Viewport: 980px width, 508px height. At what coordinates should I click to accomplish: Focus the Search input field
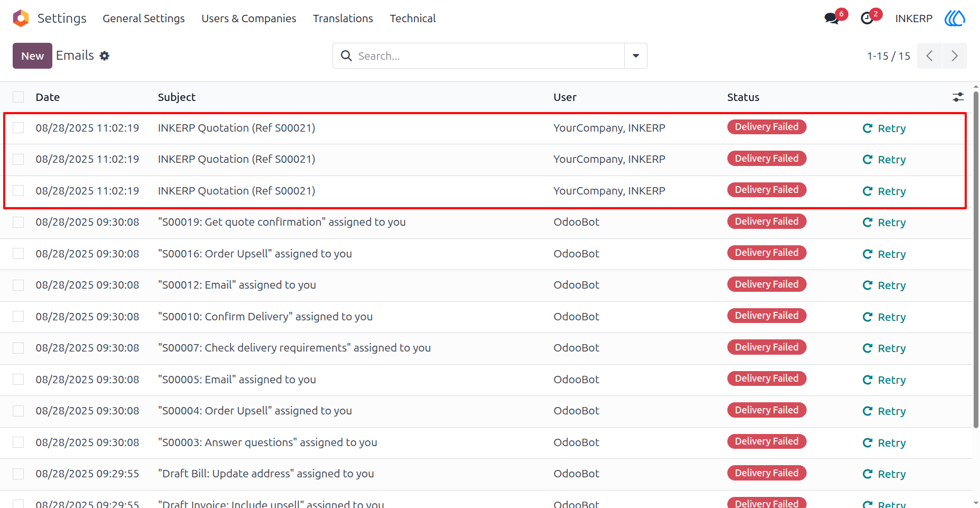click(x=489, y=56)
